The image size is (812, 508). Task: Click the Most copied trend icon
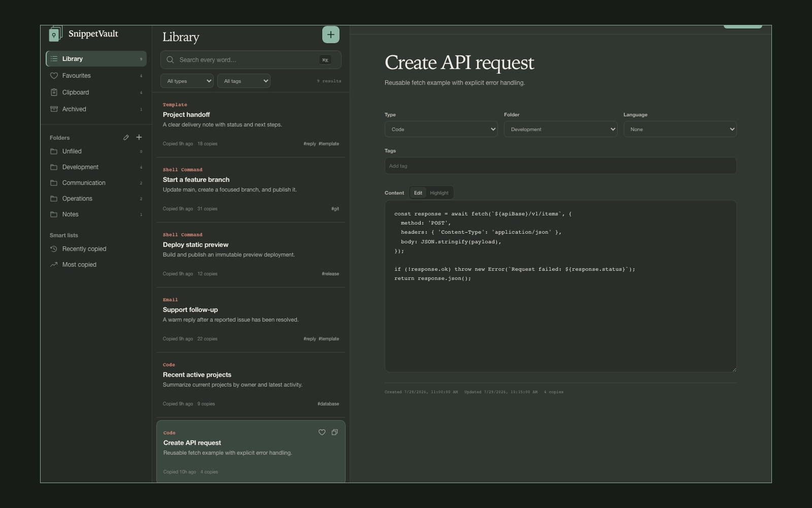[54, 265]
